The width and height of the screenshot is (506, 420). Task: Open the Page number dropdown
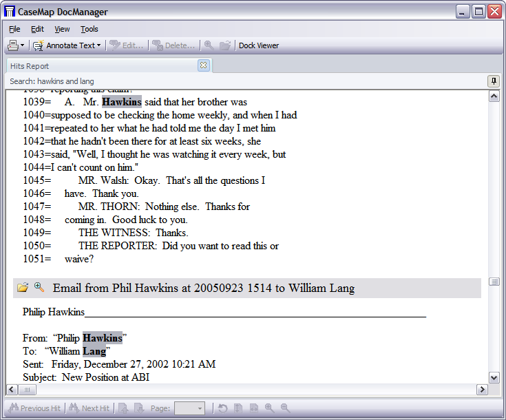click(x=200, y=408)
